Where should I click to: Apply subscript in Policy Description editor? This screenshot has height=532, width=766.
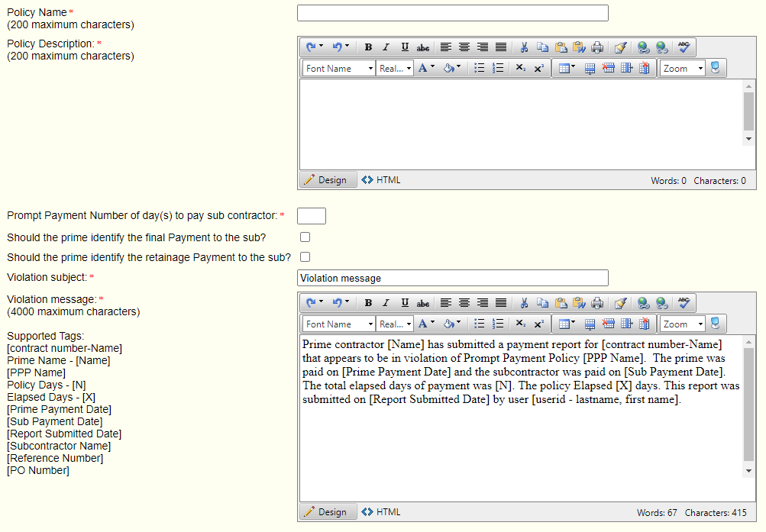tap(520, 68)
